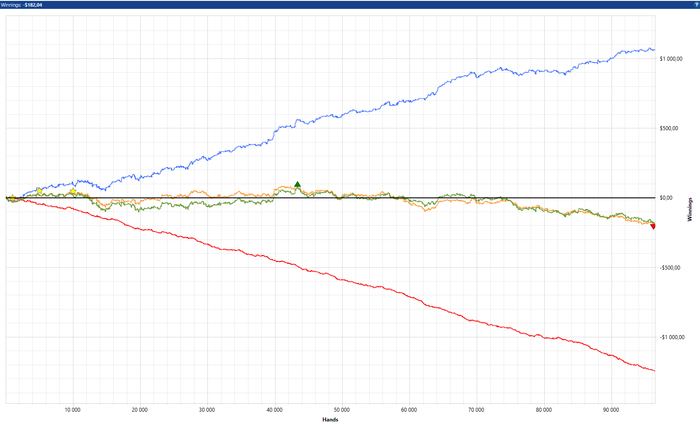Image resolution: width=700 pixels, height=425 pixels.
Task: Click the red triangle marker at graph end
Action: (x=653, y=227)
